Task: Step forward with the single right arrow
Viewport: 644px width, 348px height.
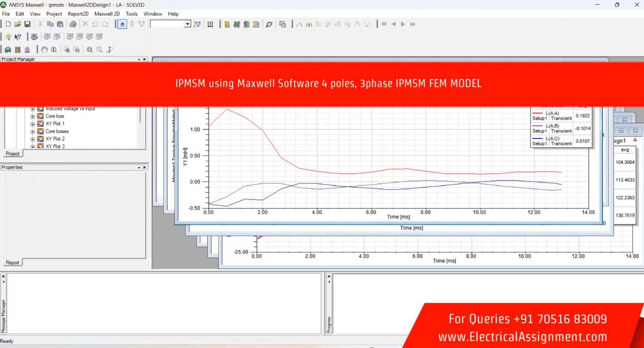Action: point(403,24)
